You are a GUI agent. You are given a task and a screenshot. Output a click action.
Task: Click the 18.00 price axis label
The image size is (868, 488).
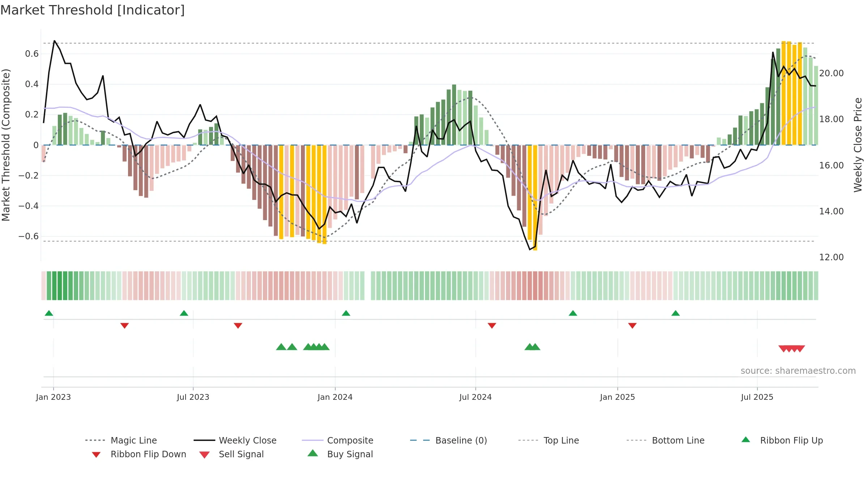click(831, 119)
